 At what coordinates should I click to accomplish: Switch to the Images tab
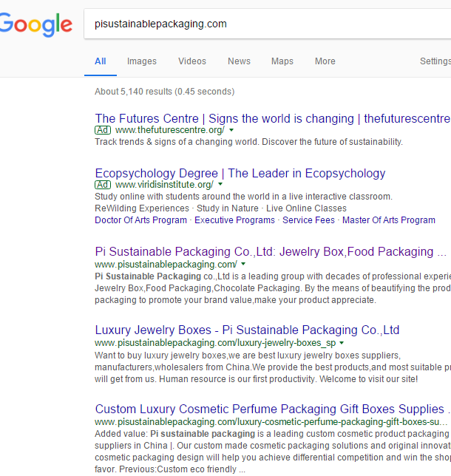[x=141, y=61]
